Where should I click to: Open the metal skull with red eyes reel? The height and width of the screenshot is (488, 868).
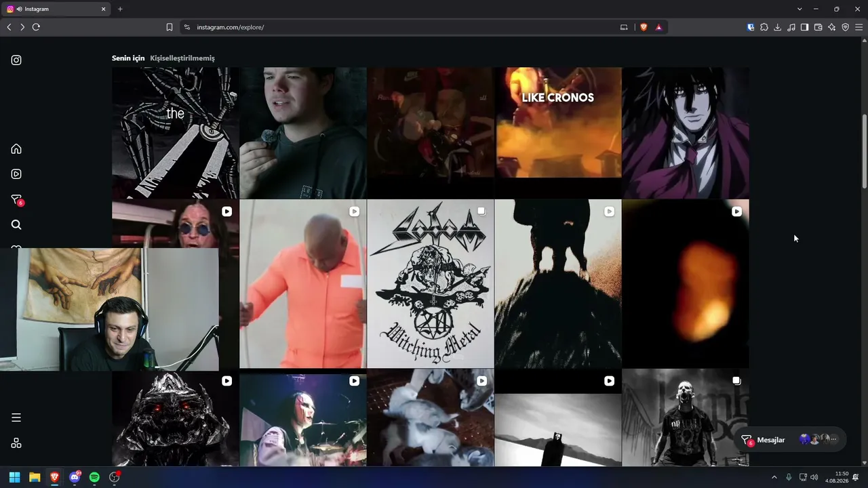coord(176,418)
